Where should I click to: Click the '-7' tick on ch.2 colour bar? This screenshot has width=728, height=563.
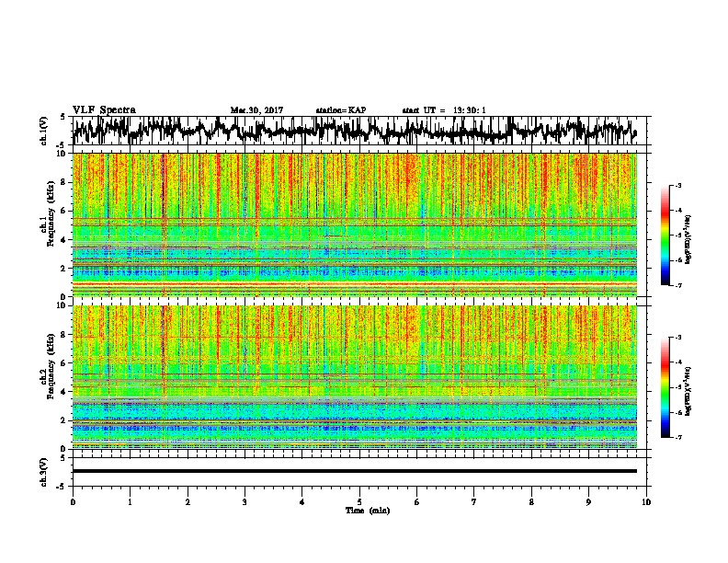click(677, 438)
